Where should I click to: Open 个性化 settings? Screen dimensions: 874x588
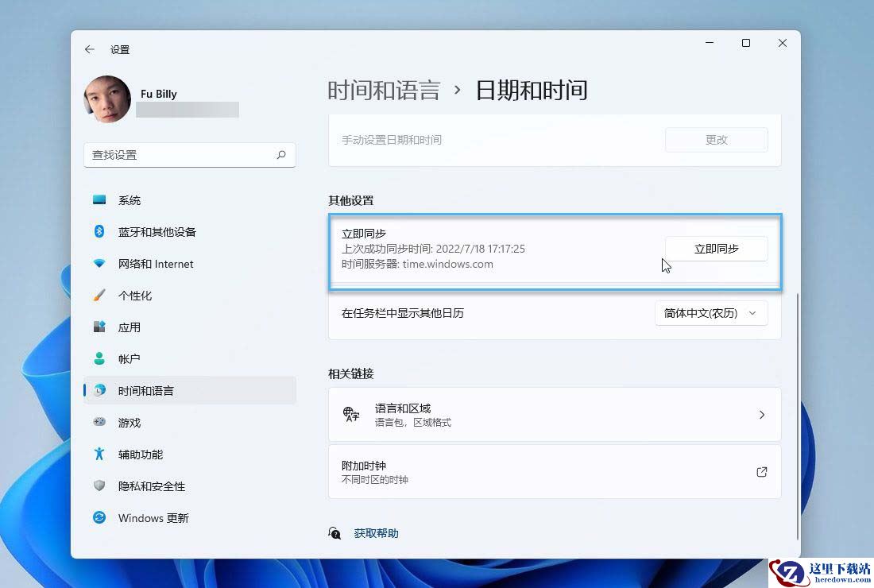[x=190, y=296]
